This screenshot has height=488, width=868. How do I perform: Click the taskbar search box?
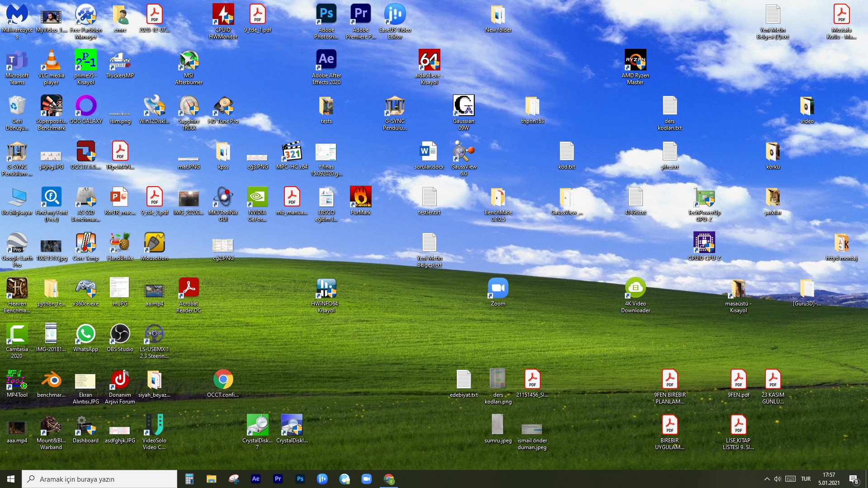click(x=99, y=479)
